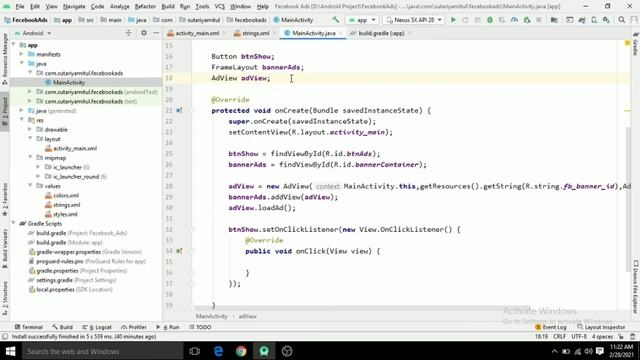Viewport: 640px width, 360px height.
Task: Open the TODO tool window
Action: coord(200,327)
